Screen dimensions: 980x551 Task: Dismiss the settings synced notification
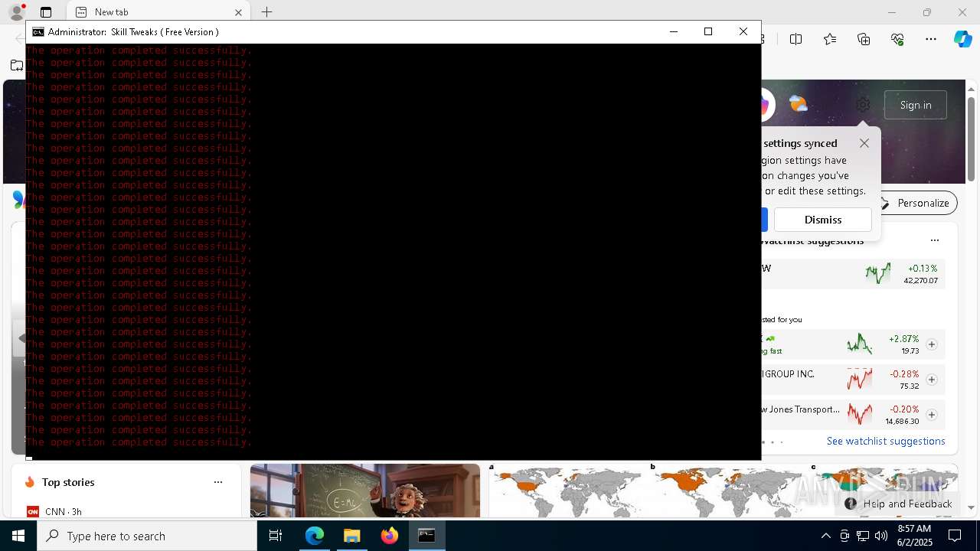(823, 220)
